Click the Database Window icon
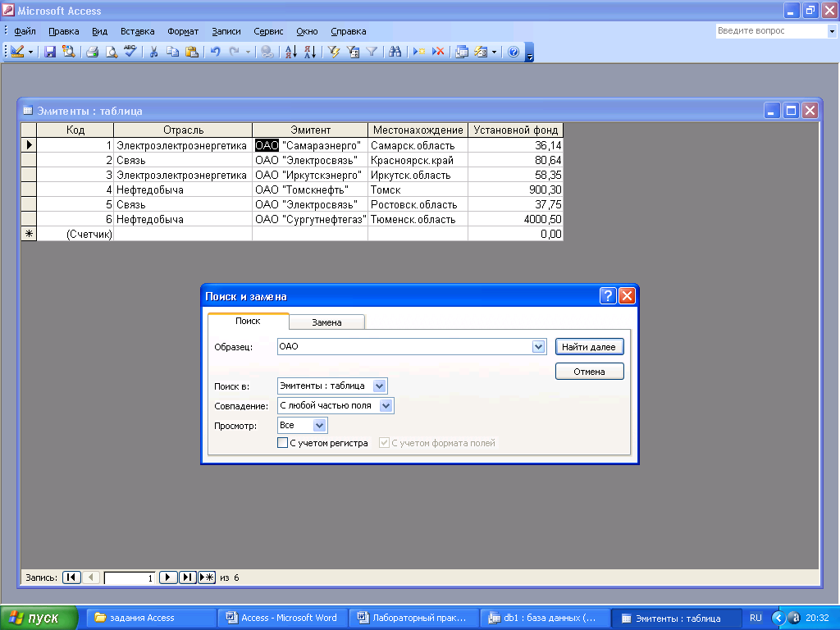The image size is (840, 630). 462,52
